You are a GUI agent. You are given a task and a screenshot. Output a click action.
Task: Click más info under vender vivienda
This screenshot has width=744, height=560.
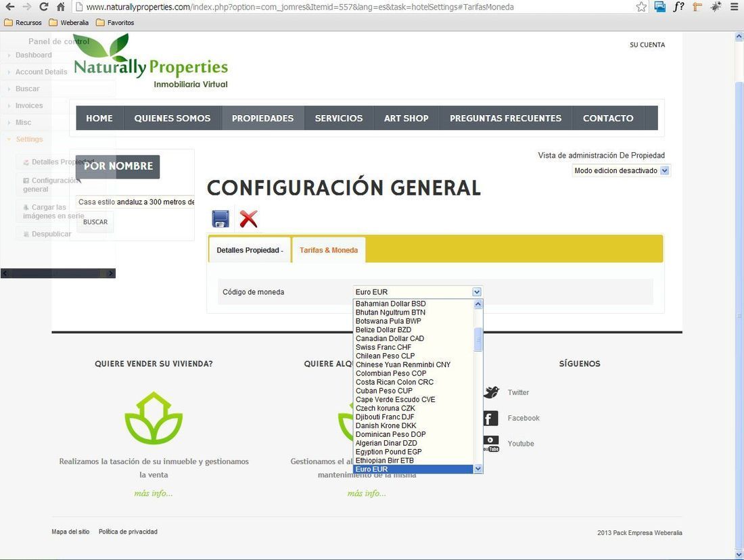[154, 493]
